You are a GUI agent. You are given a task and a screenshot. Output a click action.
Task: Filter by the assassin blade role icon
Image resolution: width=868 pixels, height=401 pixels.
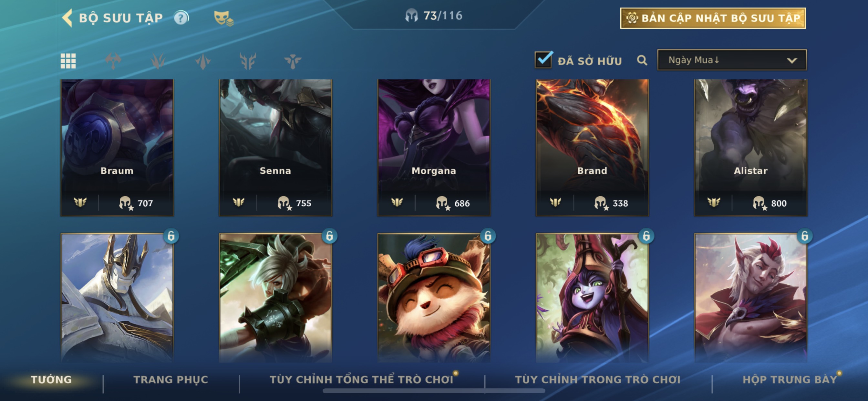point(203,61)
